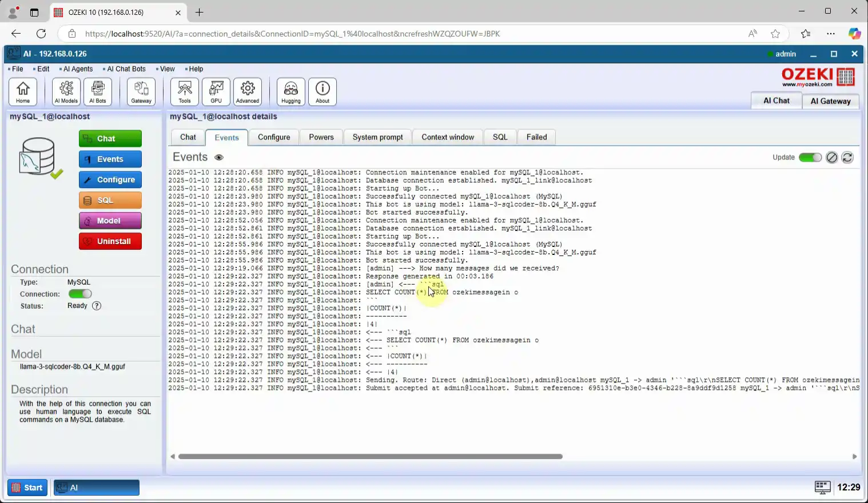Click the desktop monitor icon near clock
This screenshot has width=868, height=503.
pyautogui.click(x=822, y=487)
